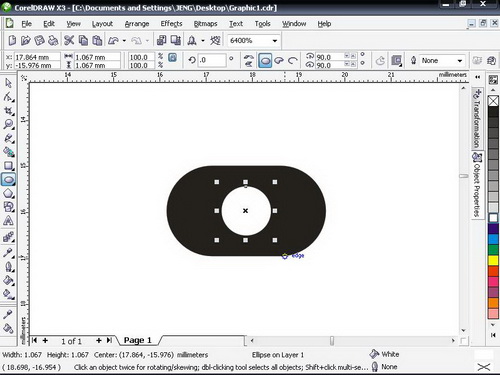Switch to the Page 1 tab
The image size is (500, 375).
(138, 340)
